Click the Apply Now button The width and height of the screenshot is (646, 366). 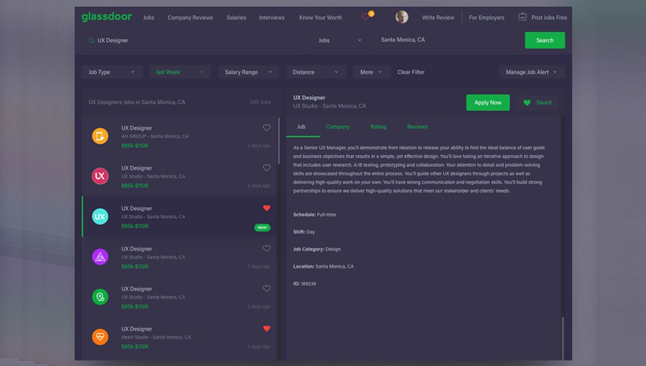pos(488,103)
